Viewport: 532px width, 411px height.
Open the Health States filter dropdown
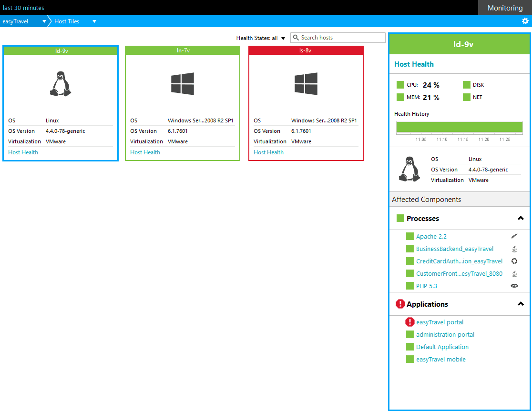click(261, 38)
